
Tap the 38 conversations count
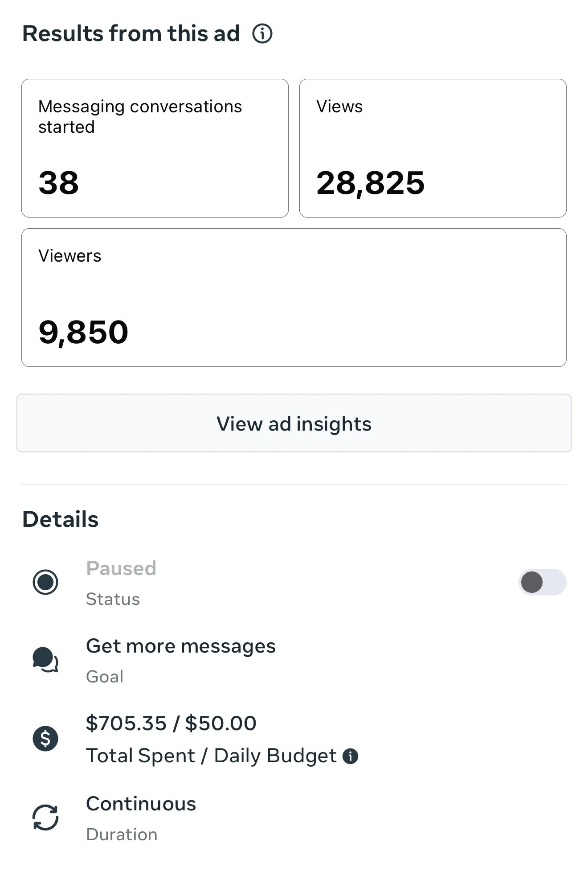pyautogui.click(x=58, y=183)
